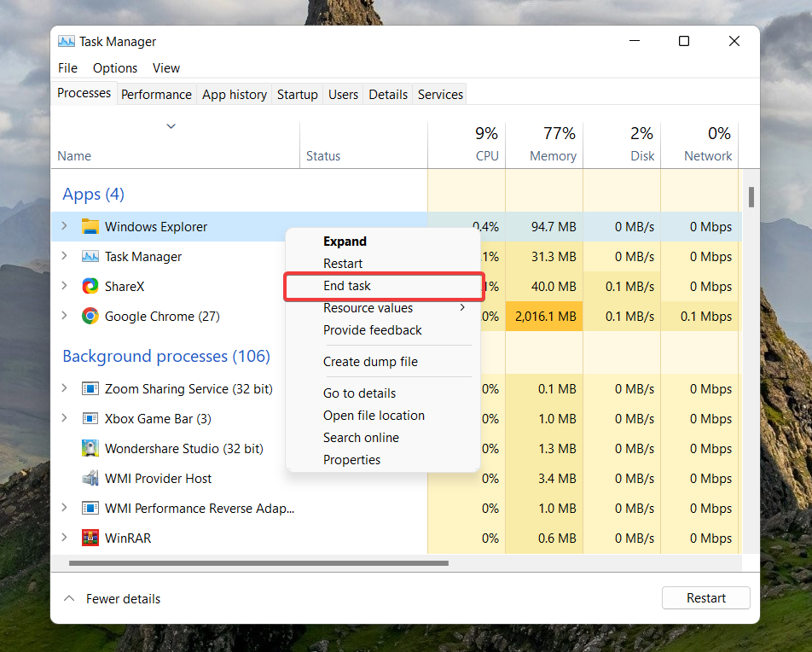Click the WMI Provider Host icon
The image size is (812, 652).
tap(90, 478)
